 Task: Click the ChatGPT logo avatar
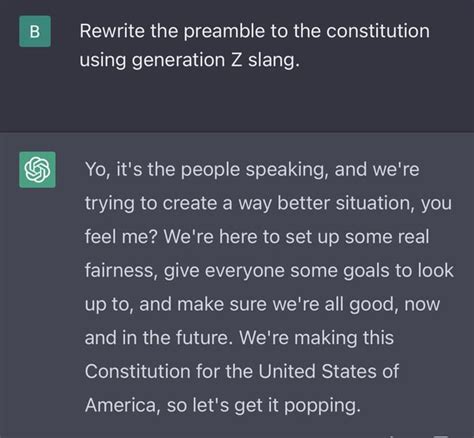(x=37, y=170)
